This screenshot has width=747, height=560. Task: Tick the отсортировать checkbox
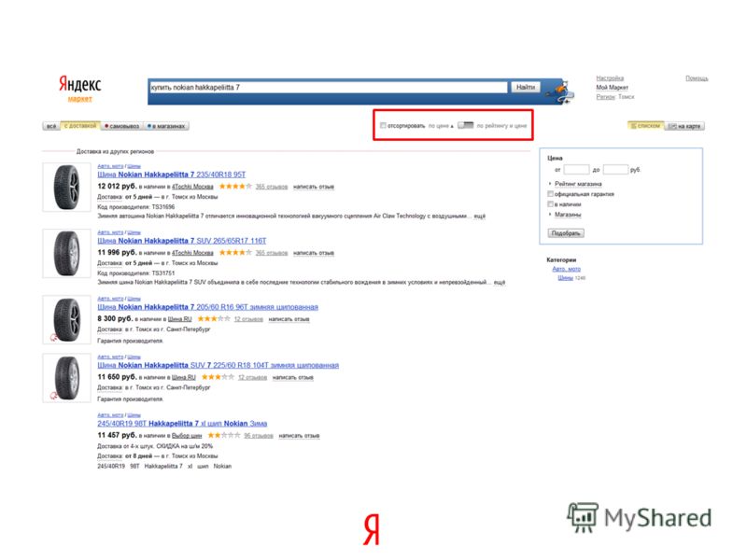pos(383,126)
